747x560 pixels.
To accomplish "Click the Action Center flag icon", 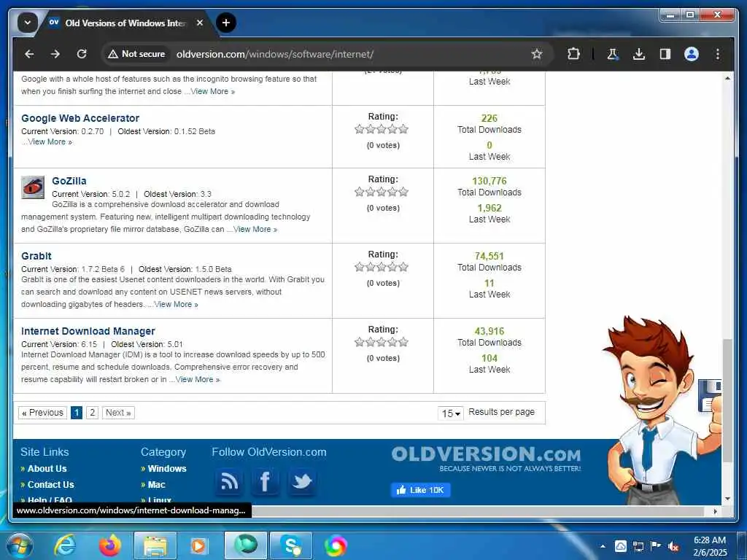I will 656,546.
